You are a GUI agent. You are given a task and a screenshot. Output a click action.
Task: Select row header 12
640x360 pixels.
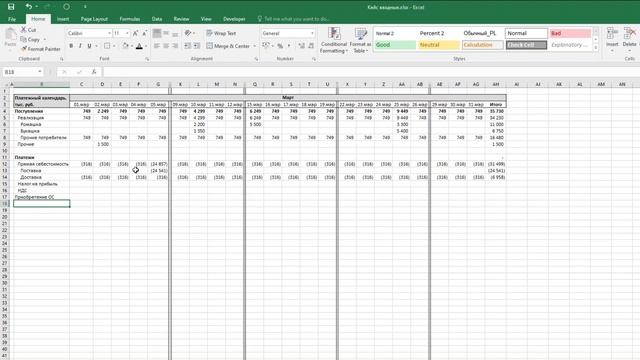click(5, 164)
